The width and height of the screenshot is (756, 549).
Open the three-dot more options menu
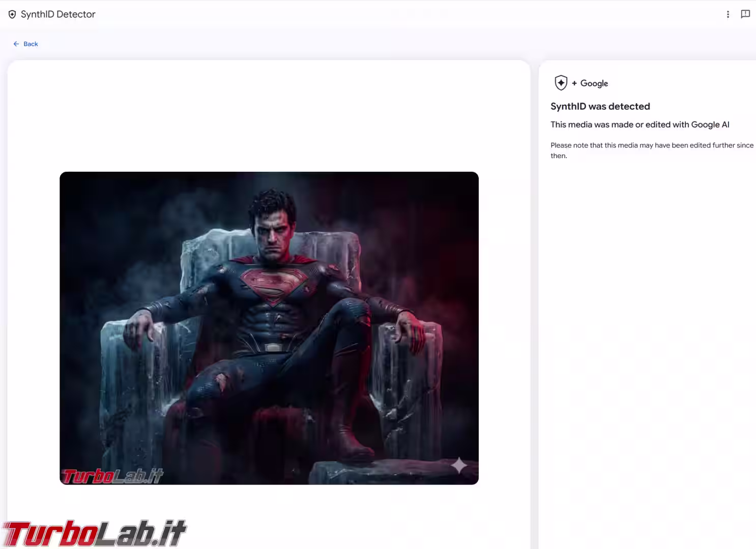(728, 14)
